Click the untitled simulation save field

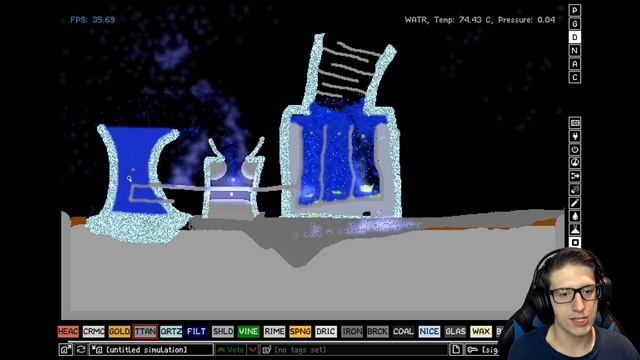coord(151,350)
